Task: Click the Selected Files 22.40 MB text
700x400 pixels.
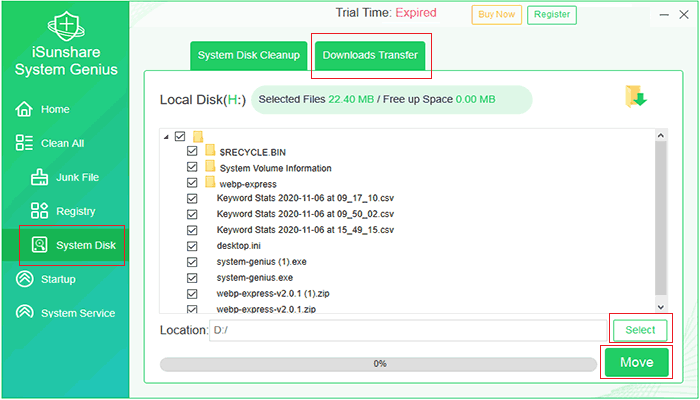Action: (x=316, y=99)
